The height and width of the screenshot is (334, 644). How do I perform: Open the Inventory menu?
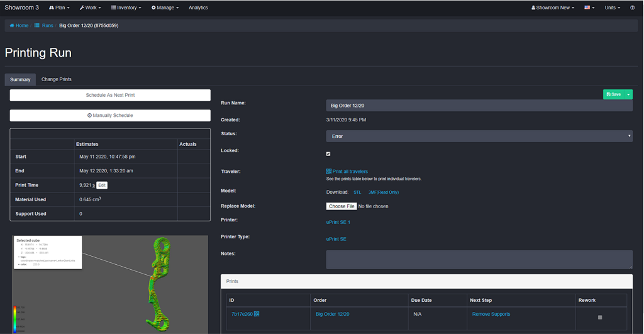click(126, 8)
